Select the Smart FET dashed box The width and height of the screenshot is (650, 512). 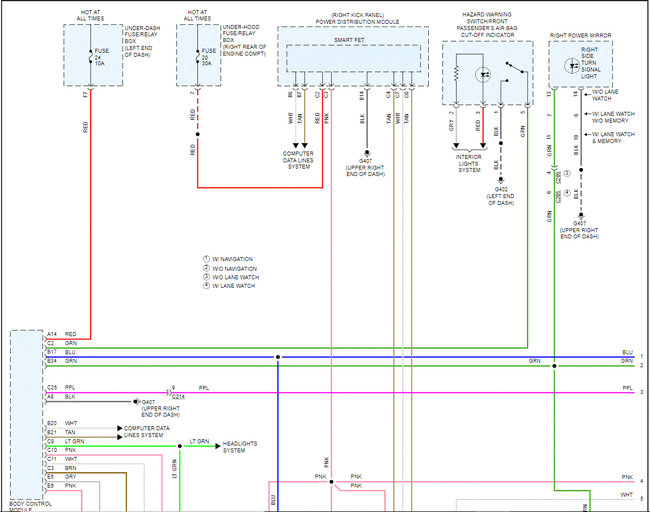coord(353,58)
